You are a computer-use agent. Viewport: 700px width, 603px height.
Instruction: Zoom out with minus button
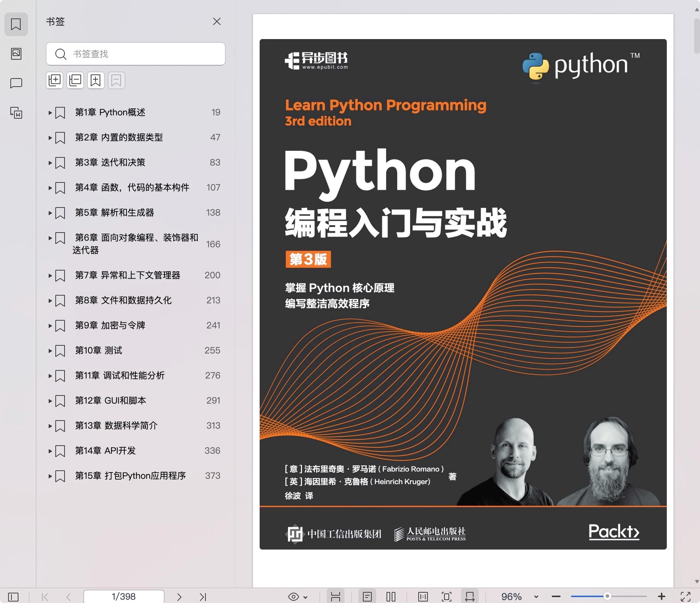pyautogui.click(x=556, y=596)
